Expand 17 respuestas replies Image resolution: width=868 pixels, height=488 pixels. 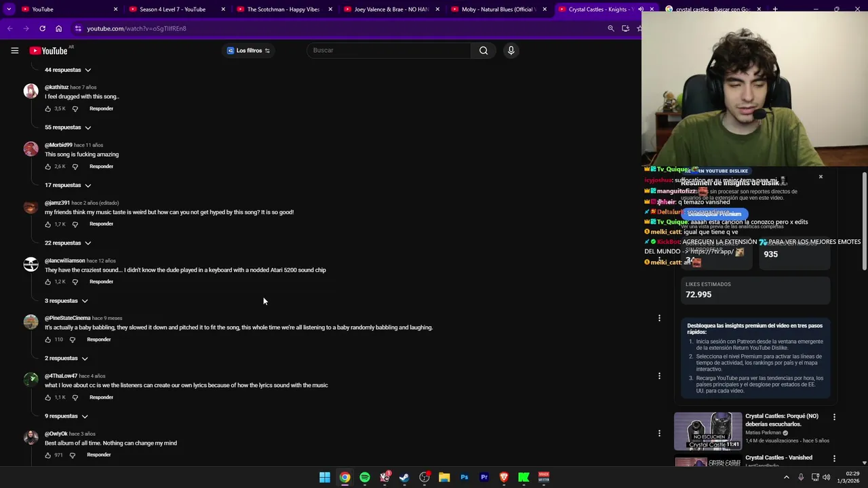pos(68,185)
